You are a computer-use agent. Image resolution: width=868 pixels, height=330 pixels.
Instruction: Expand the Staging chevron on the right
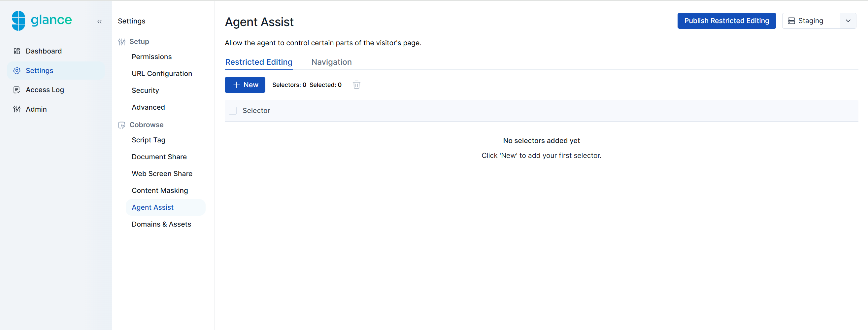point(848,20)
